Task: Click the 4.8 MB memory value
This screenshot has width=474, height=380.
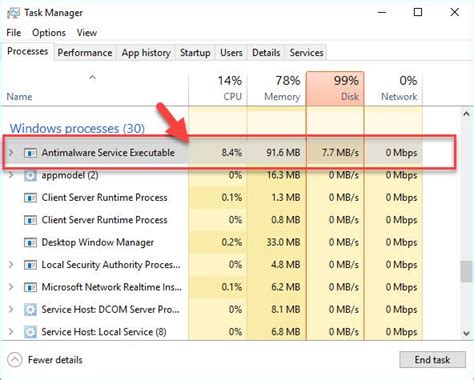Action: [x=286, y=265]
